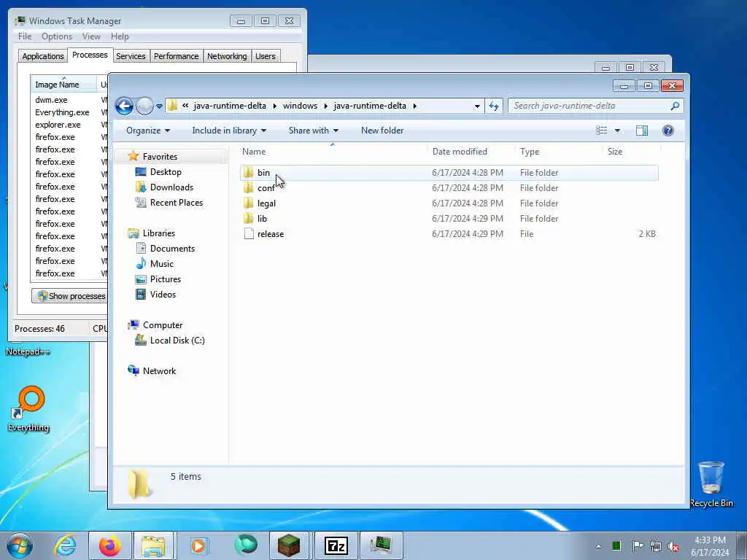This screenshot has height=560, width=747.
Task: Click the Explorer forward arrow button
Action: click(x=144, y=106)
